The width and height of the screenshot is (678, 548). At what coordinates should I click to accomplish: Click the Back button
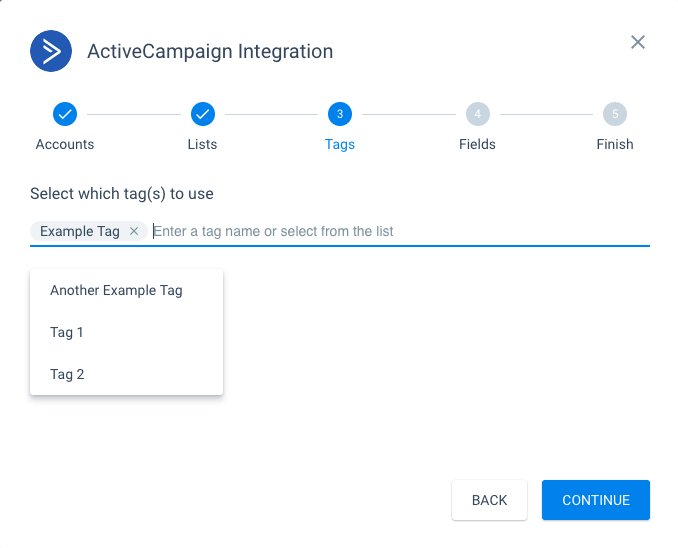[x=489, y=500]
